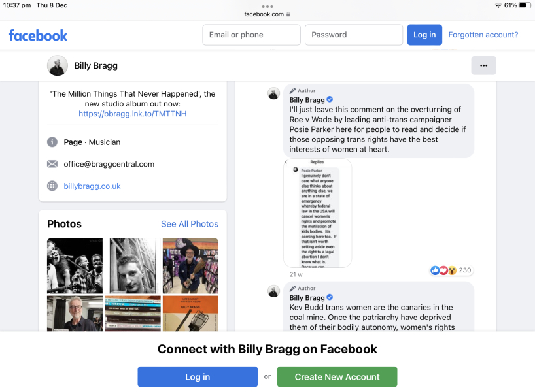Click the page info icon beside Musician
Image resolution: width=535 pixels, height=392 pixels.
pos(52,142)
